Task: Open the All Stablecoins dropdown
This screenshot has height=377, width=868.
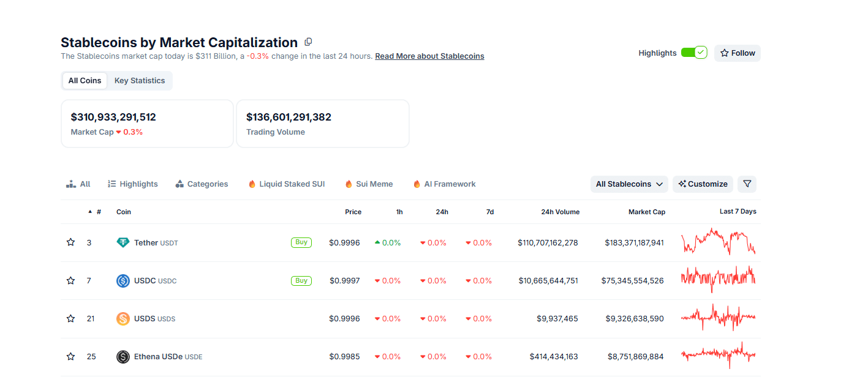Action: pyautogui.click(x=629, y=184)
